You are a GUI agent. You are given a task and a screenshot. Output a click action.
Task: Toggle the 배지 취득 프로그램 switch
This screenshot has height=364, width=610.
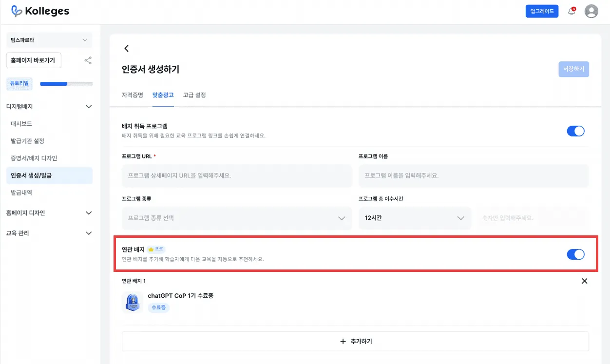coord(575,131)
